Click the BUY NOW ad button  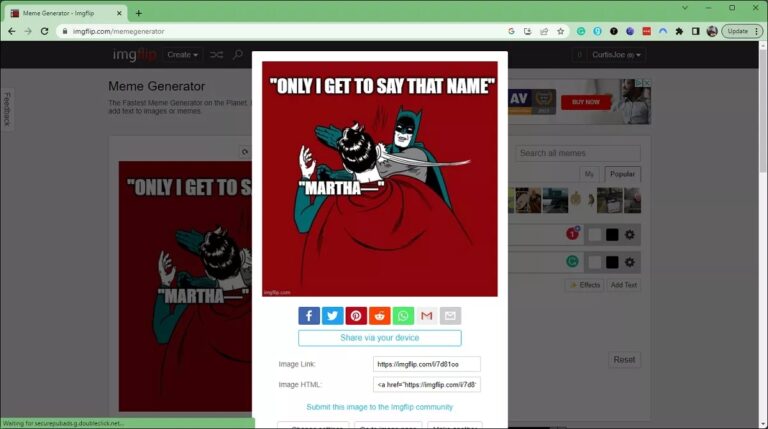(586, 102)
